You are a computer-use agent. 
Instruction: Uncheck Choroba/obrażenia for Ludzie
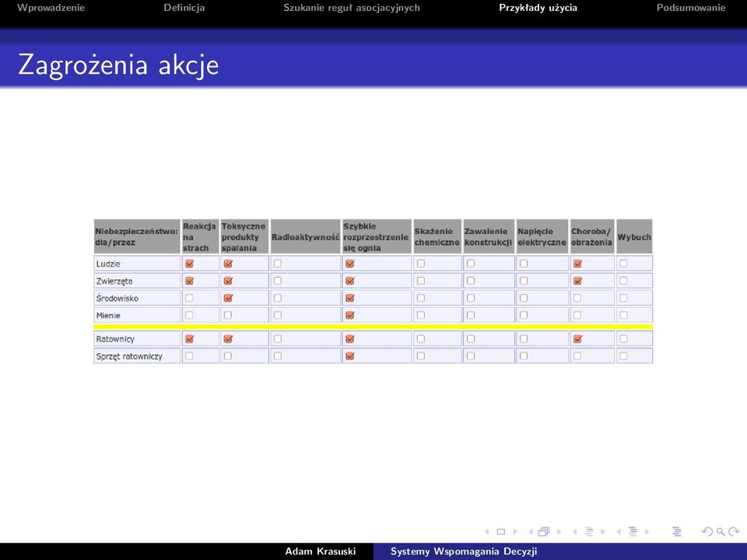pyautogui.click(x=578, y=264)
